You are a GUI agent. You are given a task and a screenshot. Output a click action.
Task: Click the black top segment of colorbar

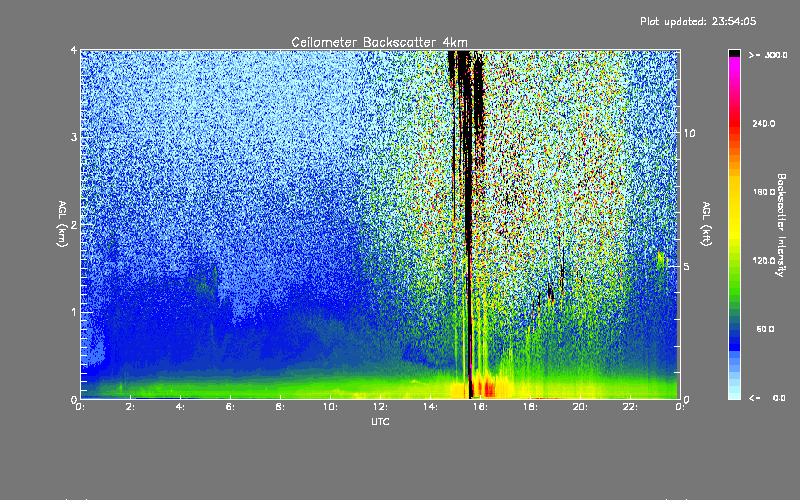click(x=734, y=53)
